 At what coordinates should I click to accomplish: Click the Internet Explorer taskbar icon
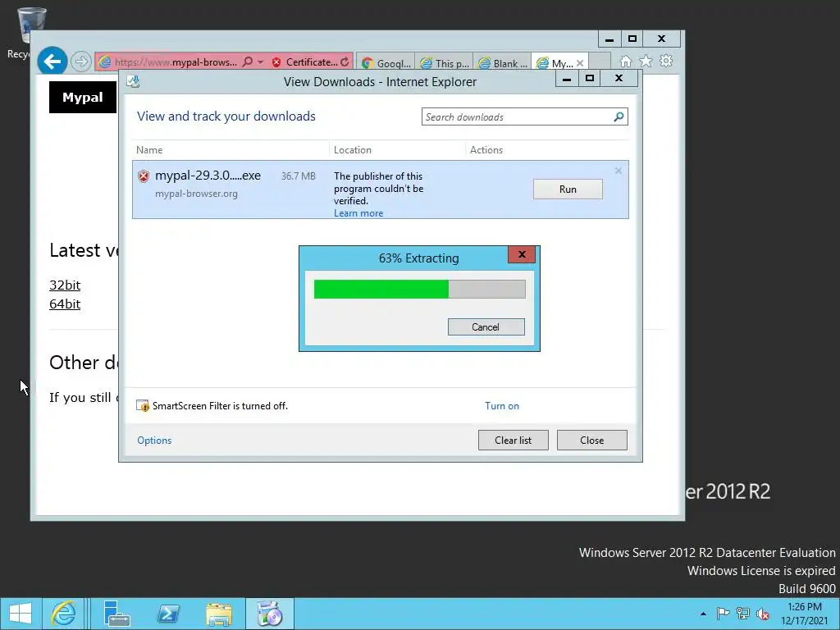coord(64,614)
